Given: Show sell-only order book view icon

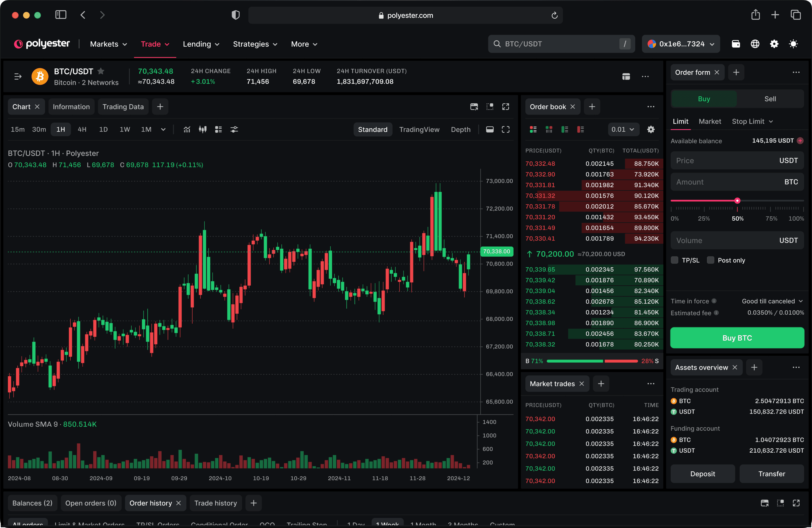Looking at the screenshot, I should [580, 129].
